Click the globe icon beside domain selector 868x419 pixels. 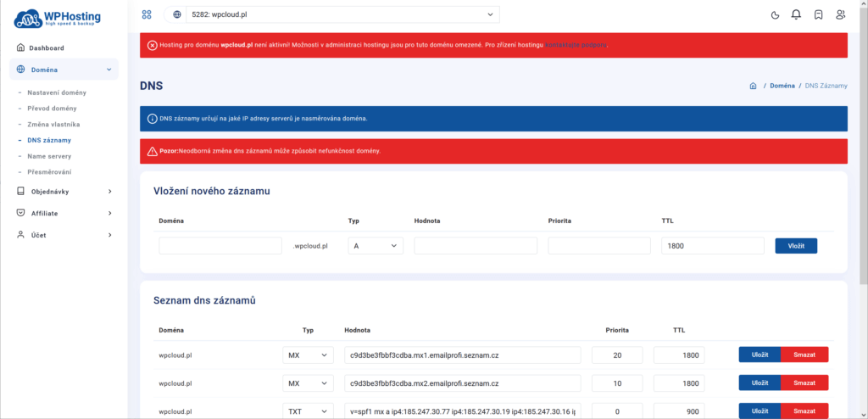coord(176,14)
